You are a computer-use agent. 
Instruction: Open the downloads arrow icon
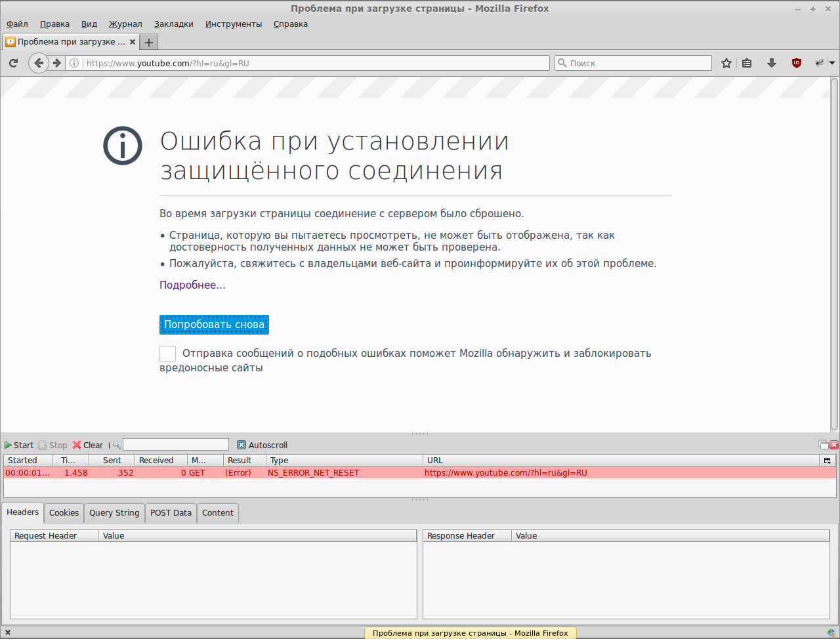pos(772,63)
